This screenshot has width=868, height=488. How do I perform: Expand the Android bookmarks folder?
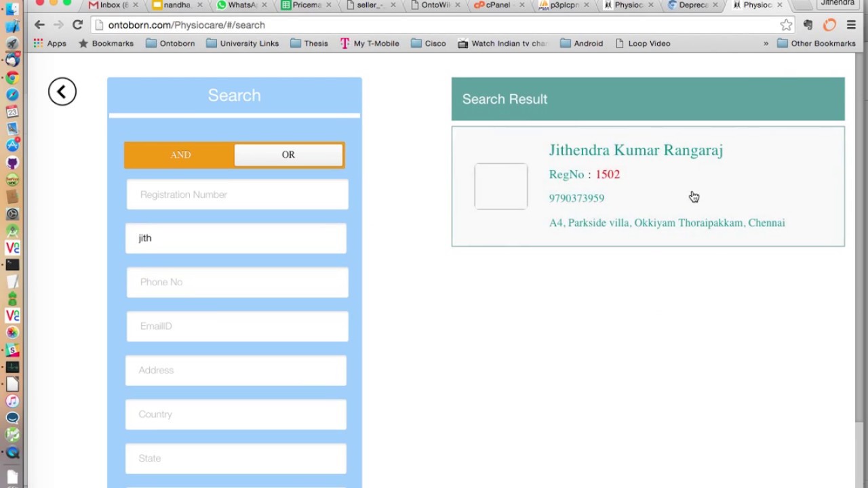(x=581, y=43)
